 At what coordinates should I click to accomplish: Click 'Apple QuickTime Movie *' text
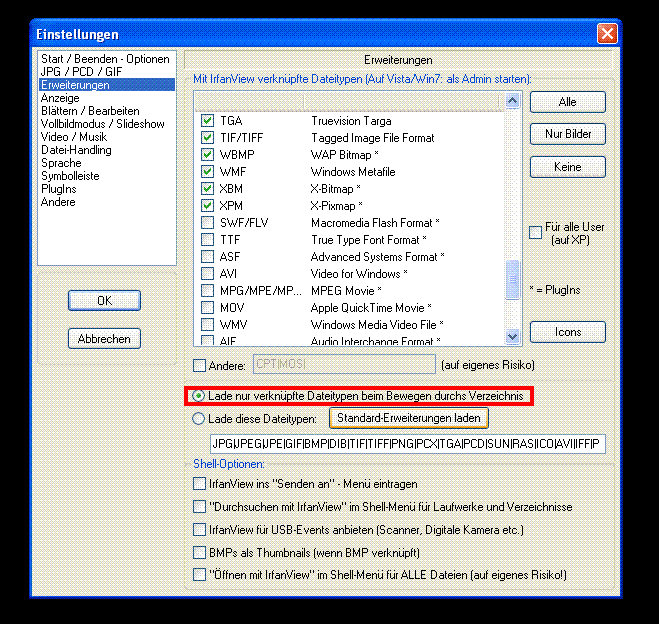(371, 308)
